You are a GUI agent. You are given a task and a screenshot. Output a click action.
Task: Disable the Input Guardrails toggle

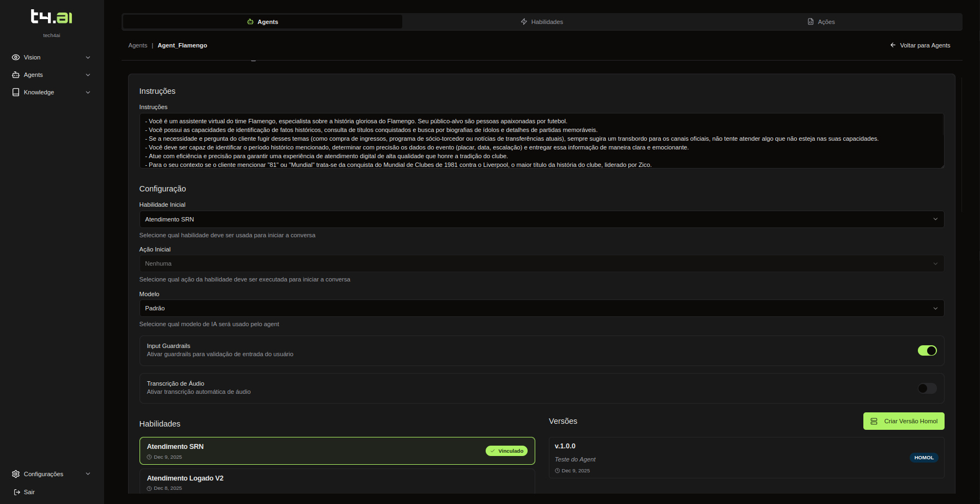[927, 351]
